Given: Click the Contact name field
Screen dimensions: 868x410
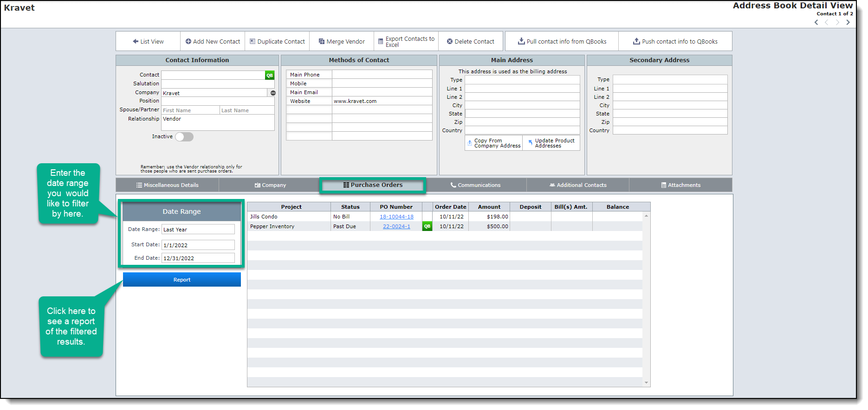Looking at the screenshot, I should click(213, 75).
